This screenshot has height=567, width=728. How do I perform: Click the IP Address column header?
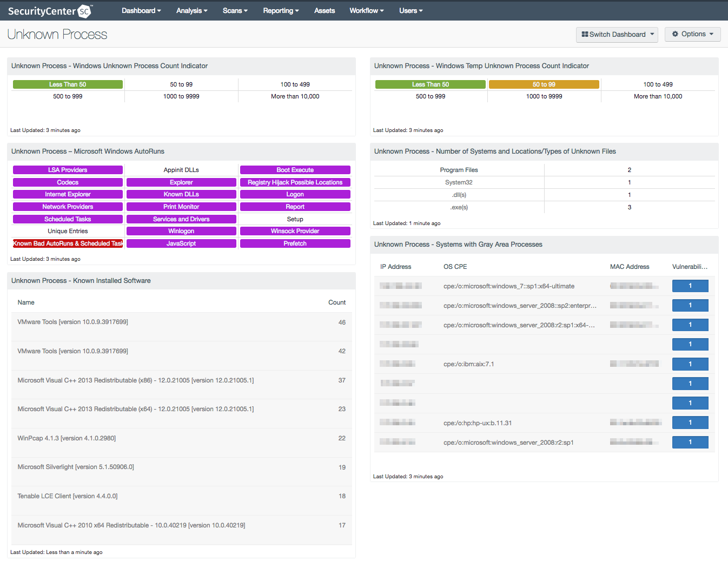[x=395, y=267]
